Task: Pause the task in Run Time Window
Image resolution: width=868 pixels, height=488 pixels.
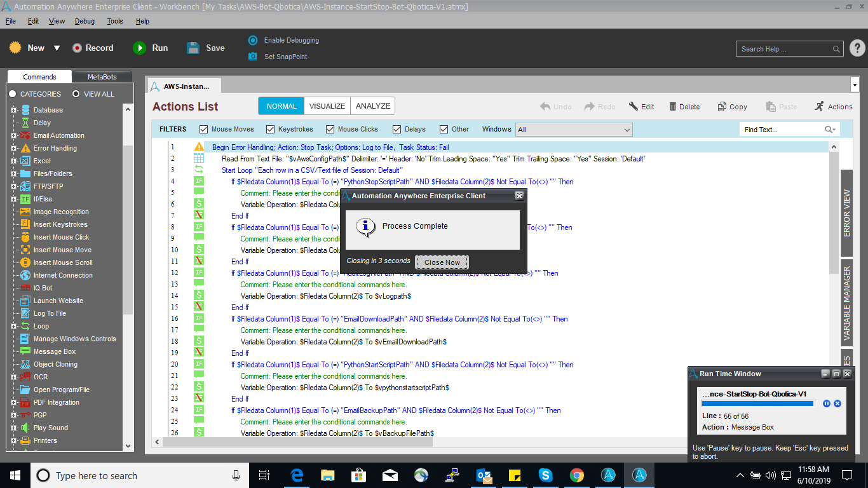Action: (827, 403)
